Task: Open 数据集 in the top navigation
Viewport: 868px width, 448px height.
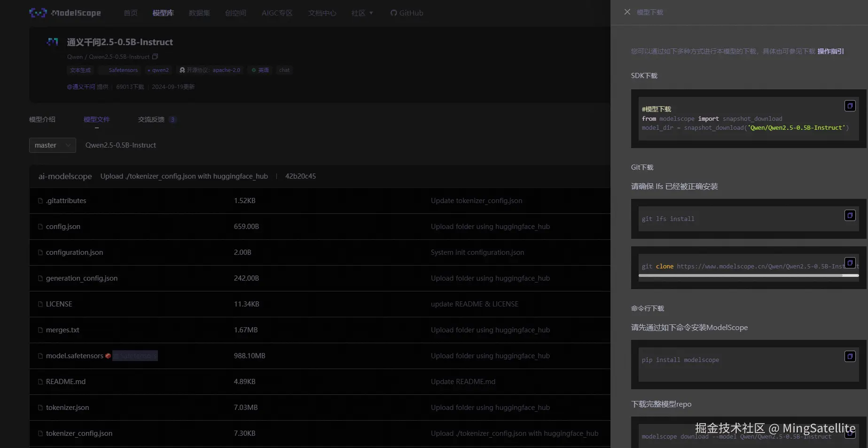Action: pos(199,13)
